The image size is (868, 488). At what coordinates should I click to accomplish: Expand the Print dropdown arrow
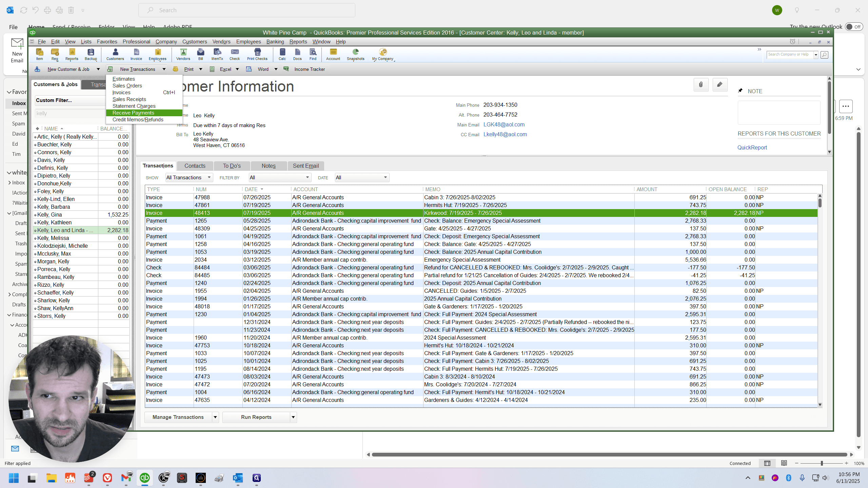coord(201,69)
